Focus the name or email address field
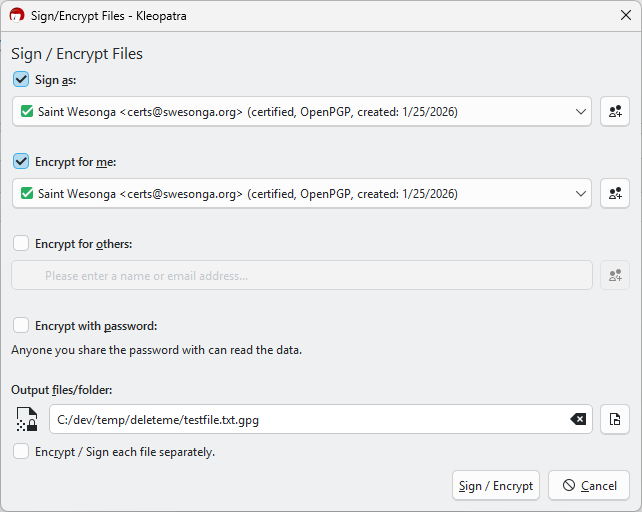Viewport: 642px width, 512px height. click(300, 275)
